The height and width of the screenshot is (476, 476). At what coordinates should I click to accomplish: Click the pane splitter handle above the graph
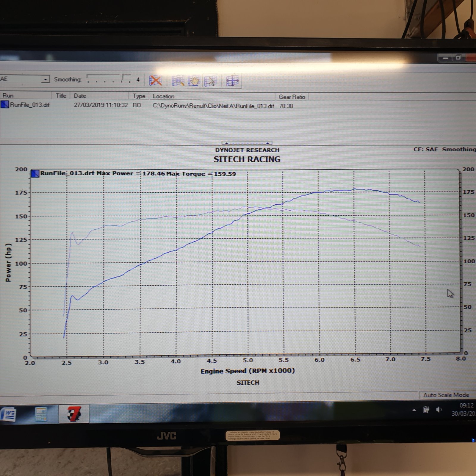(x=247, y=143)
